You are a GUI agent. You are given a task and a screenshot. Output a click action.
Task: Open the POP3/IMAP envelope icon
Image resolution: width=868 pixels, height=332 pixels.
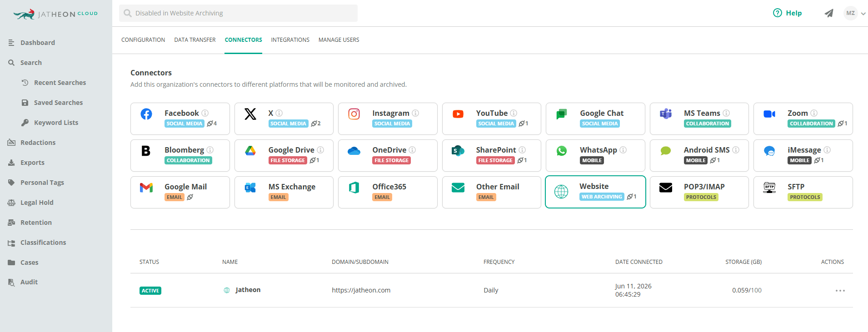[666, 188]
